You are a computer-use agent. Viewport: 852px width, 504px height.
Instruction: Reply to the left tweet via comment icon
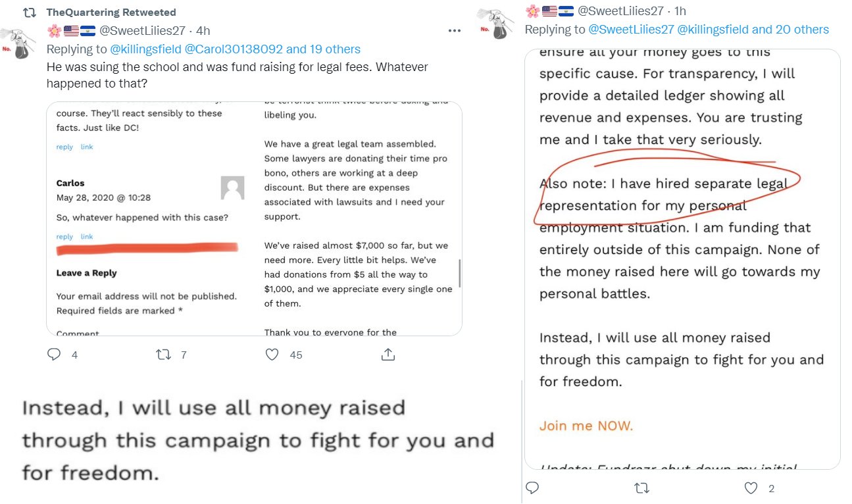[x=55, y=355]
